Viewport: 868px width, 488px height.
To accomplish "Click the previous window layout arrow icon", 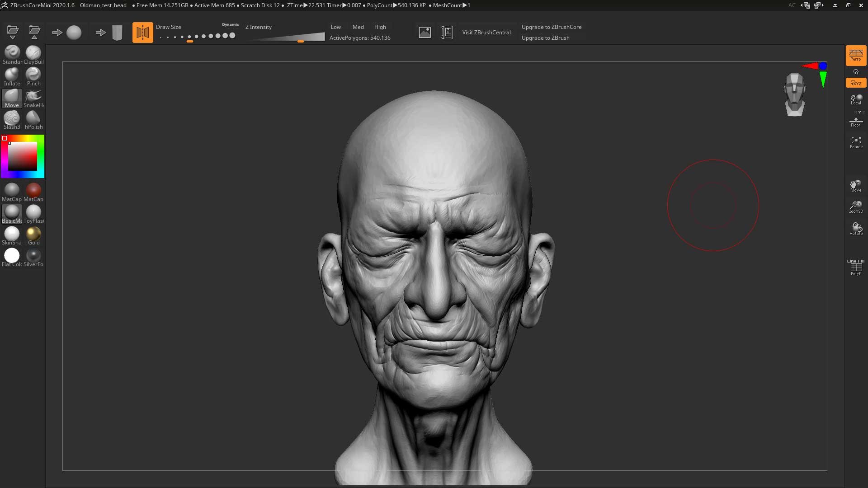I will [806, 5].
